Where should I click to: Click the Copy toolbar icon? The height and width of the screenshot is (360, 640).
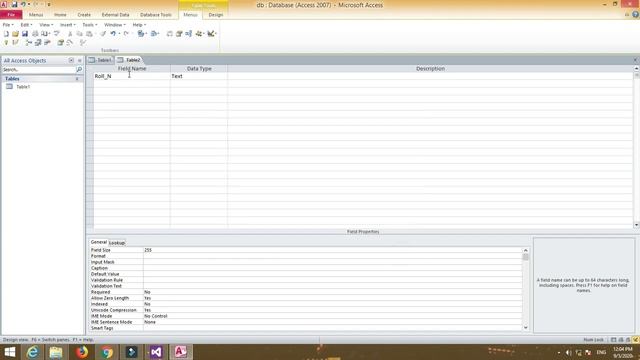pos(80,34)
